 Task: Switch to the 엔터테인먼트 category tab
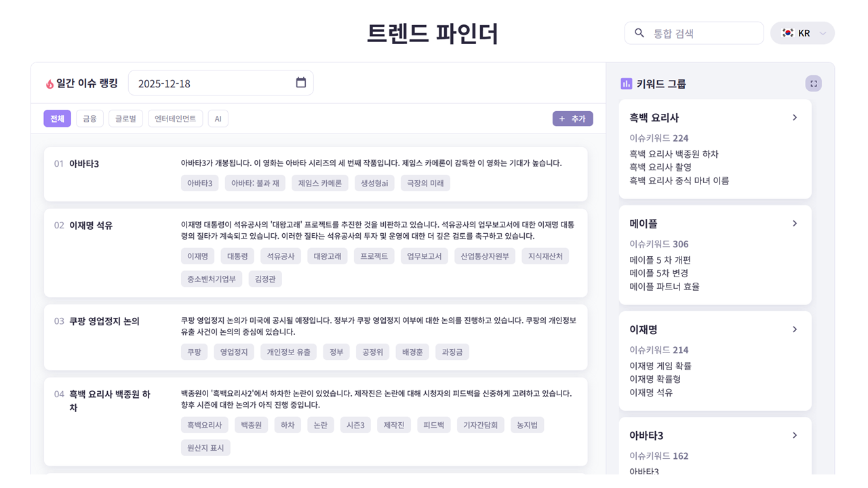[175, 119]
